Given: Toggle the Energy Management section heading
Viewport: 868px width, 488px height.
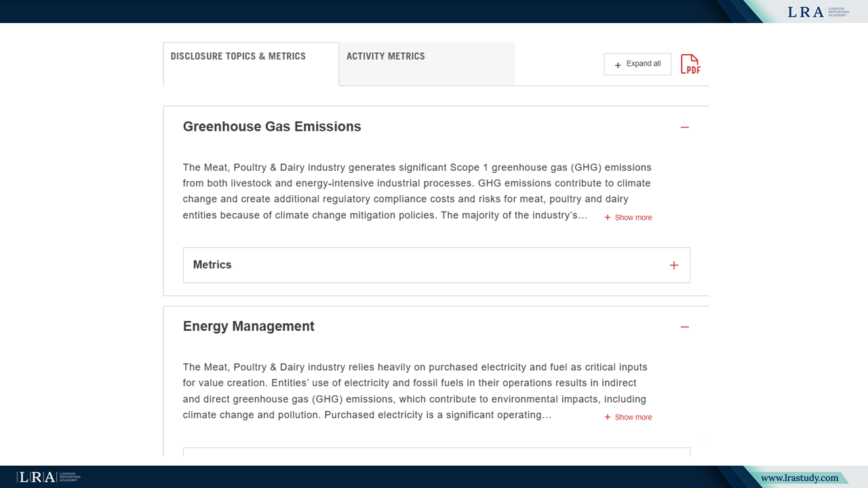Looking at the screenshot, I should [x=249, y=327].
